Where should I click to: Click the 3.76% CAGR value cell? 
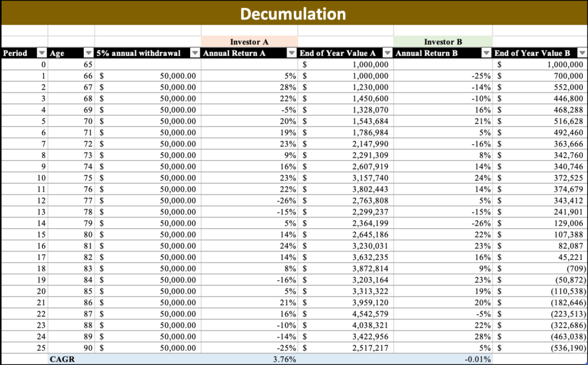[x=249, y=359]
